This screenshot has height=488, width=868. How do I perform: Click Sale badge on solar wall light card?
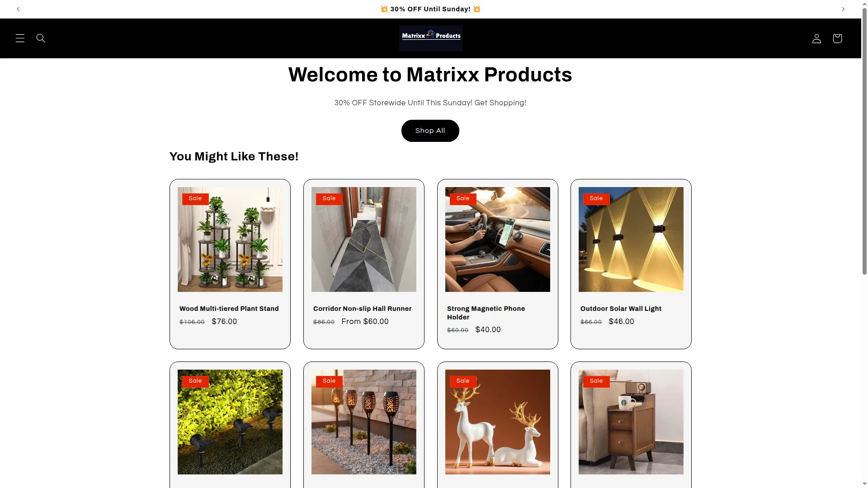click(x=596, y=199)
